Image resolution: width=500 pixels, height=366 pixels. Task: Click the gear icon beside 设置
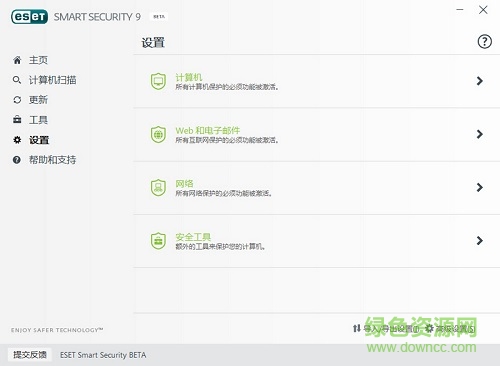[x=17, y=140]
